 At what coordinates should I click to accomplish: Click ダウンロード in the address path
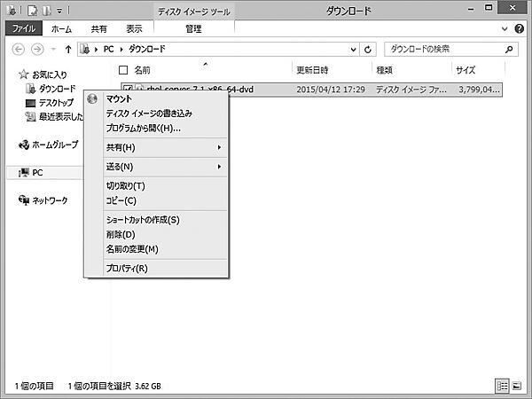147,50
